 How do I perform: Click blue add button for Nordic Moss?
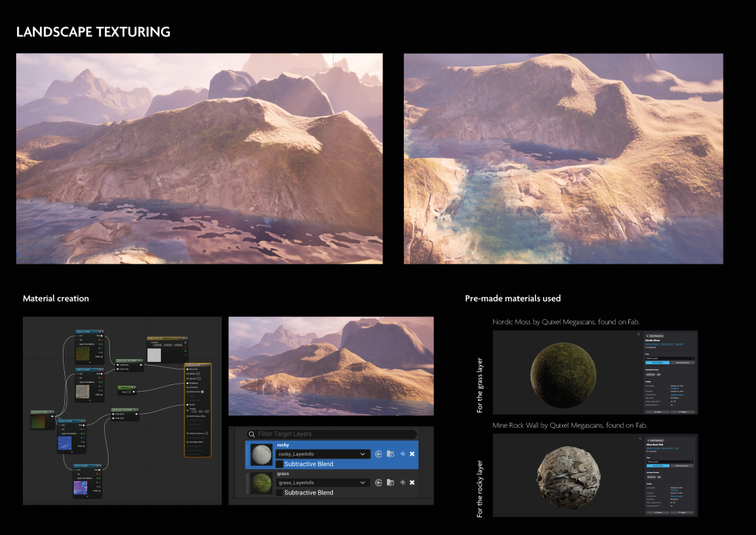[657, 363]
